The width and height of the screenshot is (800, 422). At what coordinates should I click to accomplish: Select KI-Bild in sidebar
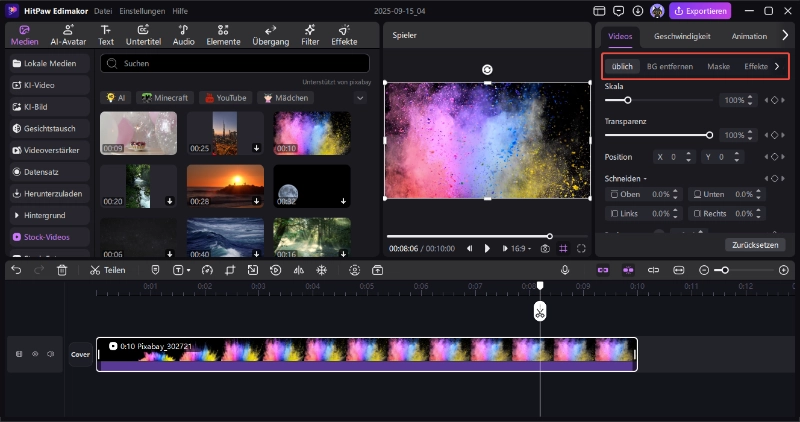pyautogui.click(x=49, y=107)
